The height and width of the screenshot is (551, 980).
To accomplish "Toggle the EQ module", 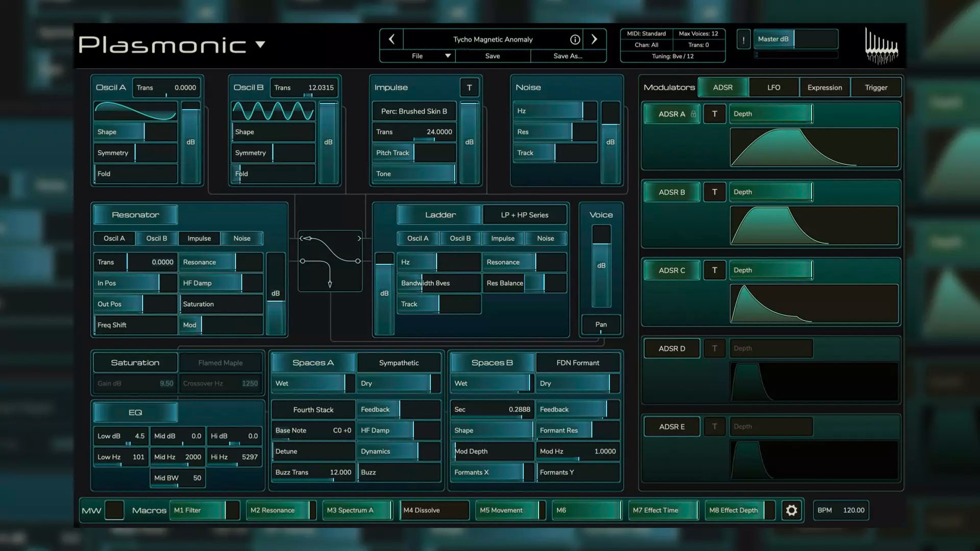I will [135, 412].
